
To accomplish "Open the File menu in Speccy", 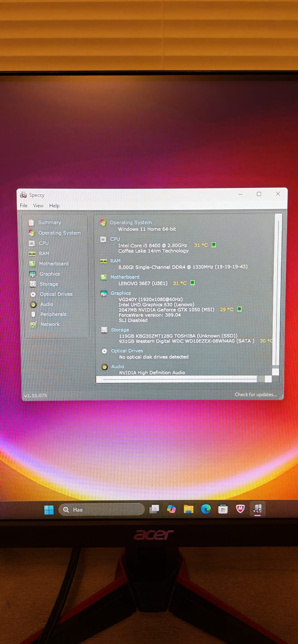I will tap(24, 206).
